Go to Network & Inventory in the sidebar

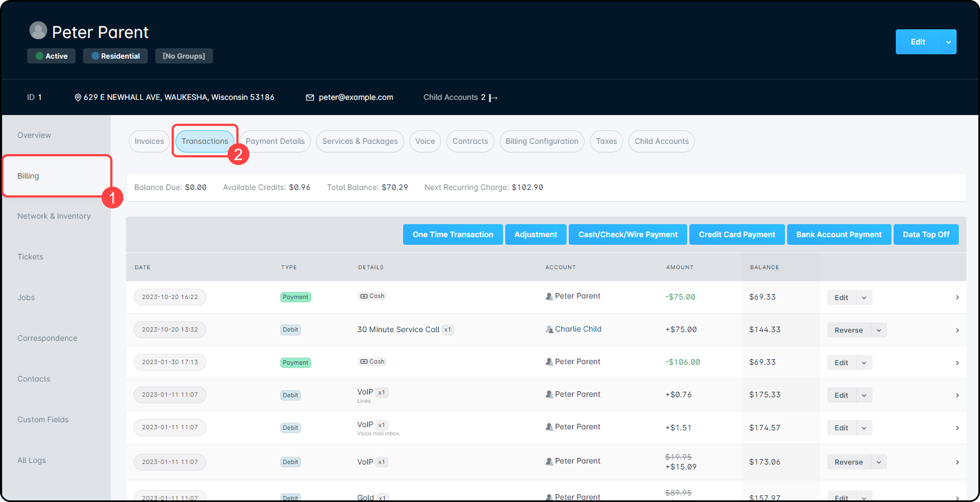coord(54,216)
